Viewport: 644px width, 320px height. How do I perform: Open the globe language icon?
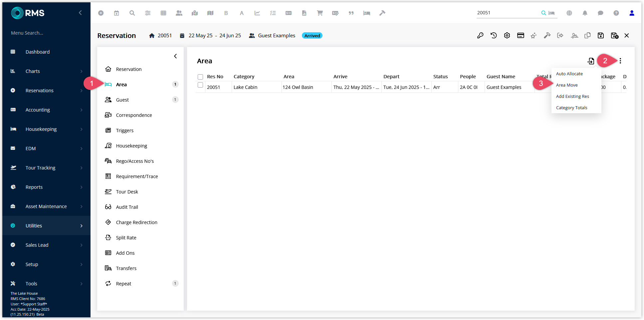coord(569,13)
